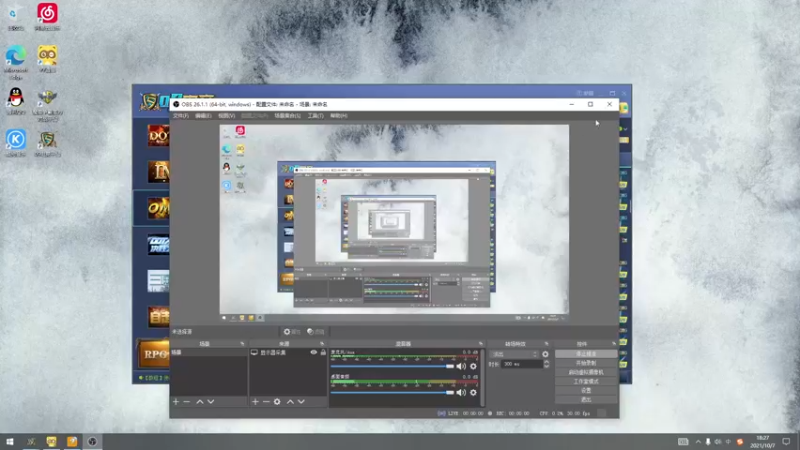Image resolution: width=800 pixels, height=450 pixels.
Task: Toggle 工作室模式 studio mode button
Action: tap(586, 381)
